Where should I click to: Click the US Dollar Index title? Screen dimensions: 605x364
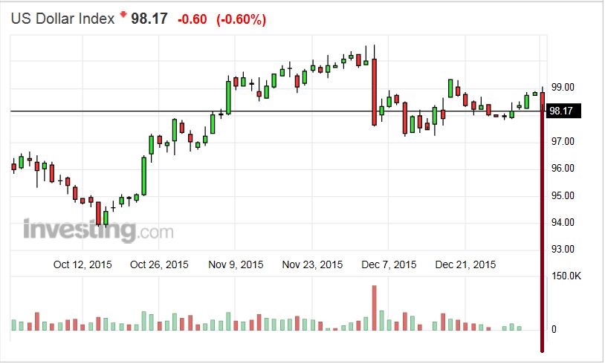click(x=62, y=19)
